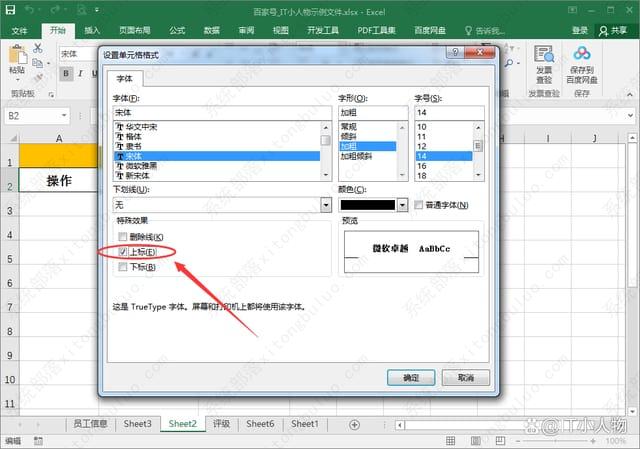Image resolution: width=640 pixels, height=449 pixels.
Task: Click the black font color swatch
Action: tap(367, 205)
